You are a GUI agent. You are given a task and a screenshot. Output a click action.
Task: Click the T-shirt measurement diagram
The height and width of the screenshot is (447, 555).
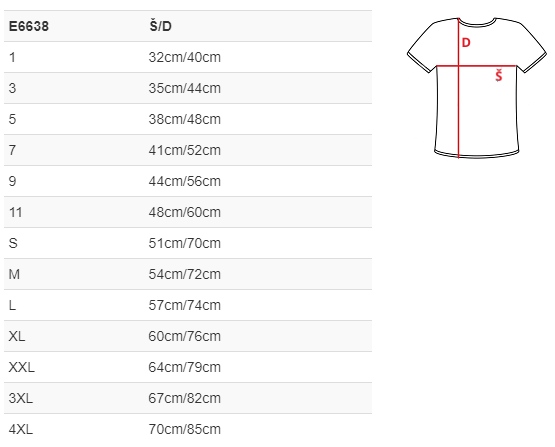[477, 87]
